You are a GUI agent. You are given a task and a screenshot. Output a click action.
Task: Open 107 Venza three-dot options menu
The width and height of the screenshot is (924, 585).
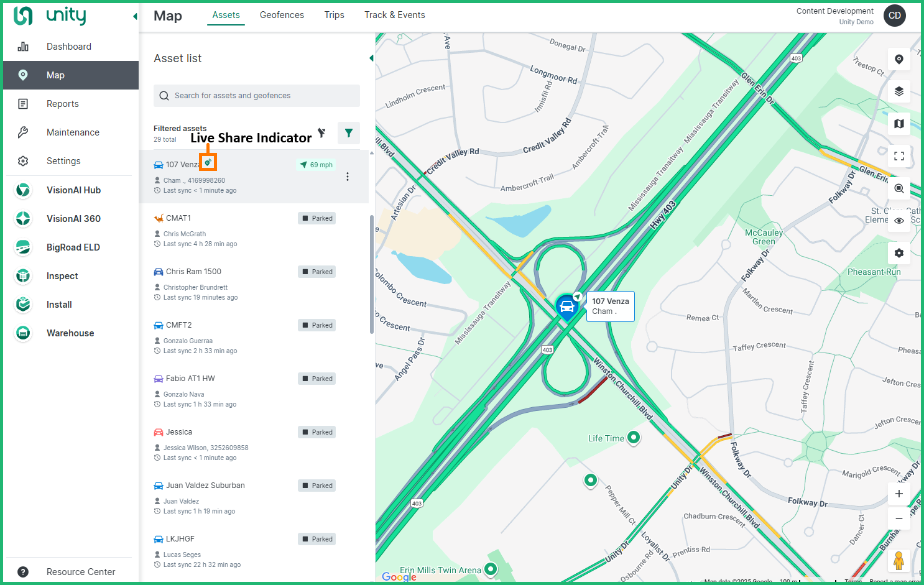pos(347,177)
